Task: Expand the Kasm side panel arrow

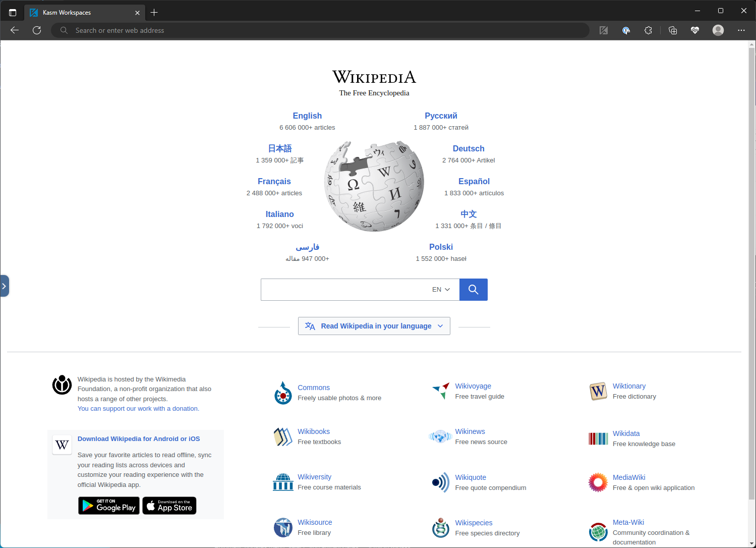Action: [x=4, y=286]
